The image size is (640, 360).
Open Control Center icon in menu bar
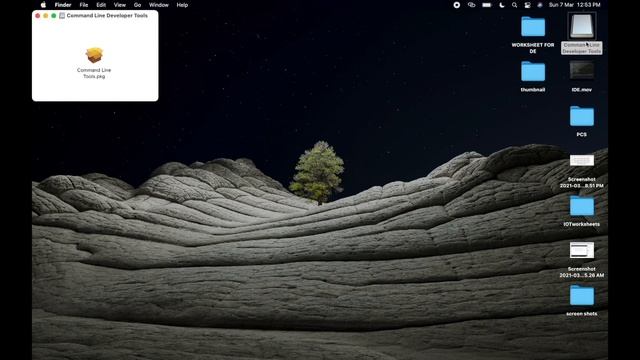click(527, 5)
